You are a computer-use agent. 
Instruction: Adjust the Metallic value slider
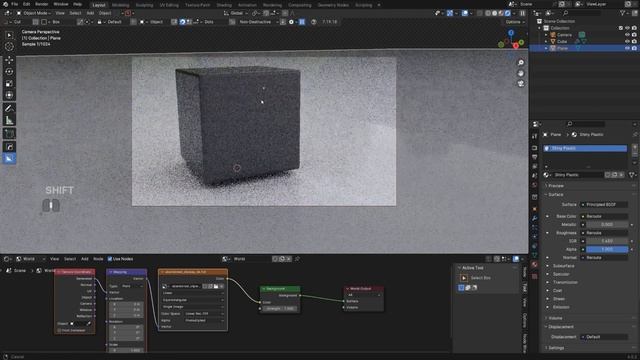[x=607, y=224]
